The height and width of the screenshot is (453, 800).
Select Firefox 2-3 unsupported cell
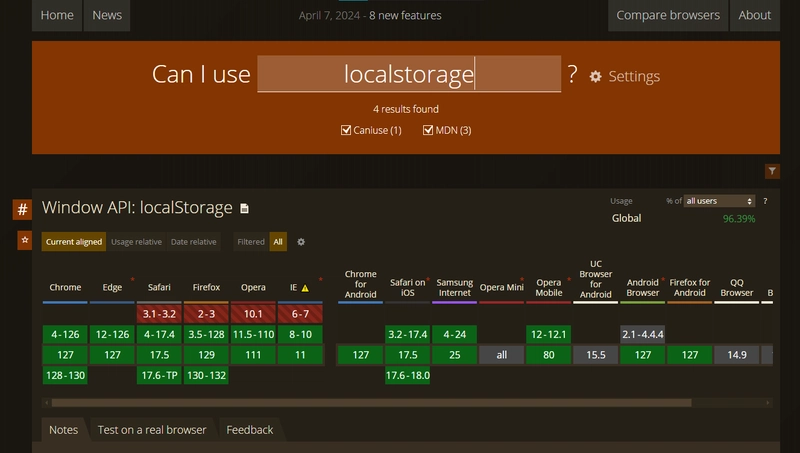[x=206, y=314]
